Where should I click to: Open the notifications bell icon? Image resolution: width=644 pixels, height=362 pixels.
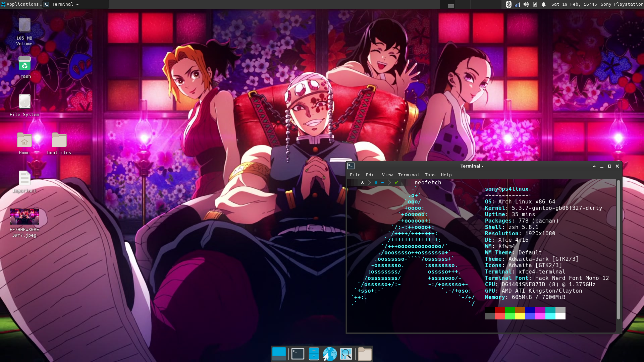click(x=544, y=4)
